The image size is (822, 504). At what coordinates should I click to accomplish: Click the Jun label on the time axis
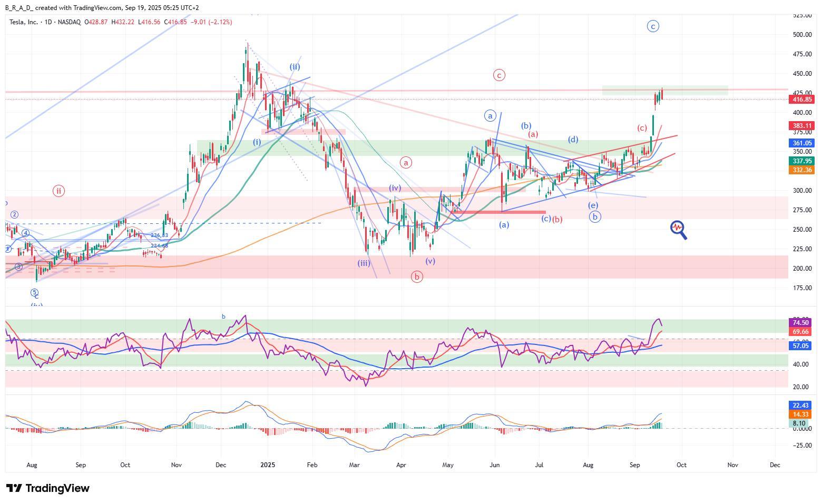coord(494,465)
